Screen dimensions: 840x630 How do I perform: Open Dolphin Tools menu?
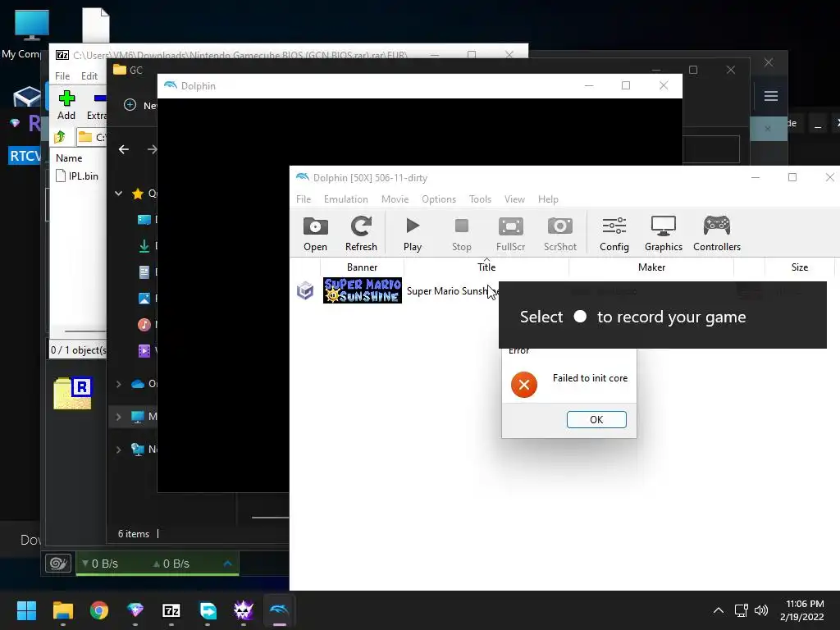(x=480, y=199)
